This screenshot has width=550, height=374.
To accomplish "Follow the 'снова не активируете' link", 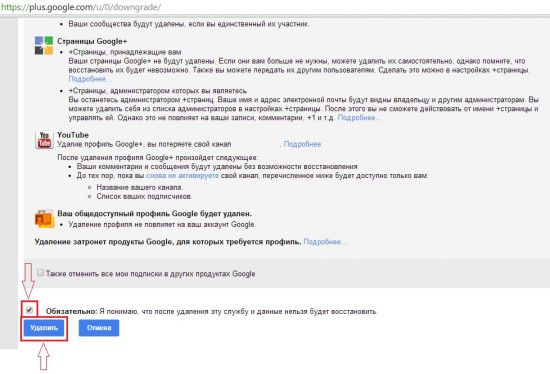I will pyautogui.click(x=182, y=175).
